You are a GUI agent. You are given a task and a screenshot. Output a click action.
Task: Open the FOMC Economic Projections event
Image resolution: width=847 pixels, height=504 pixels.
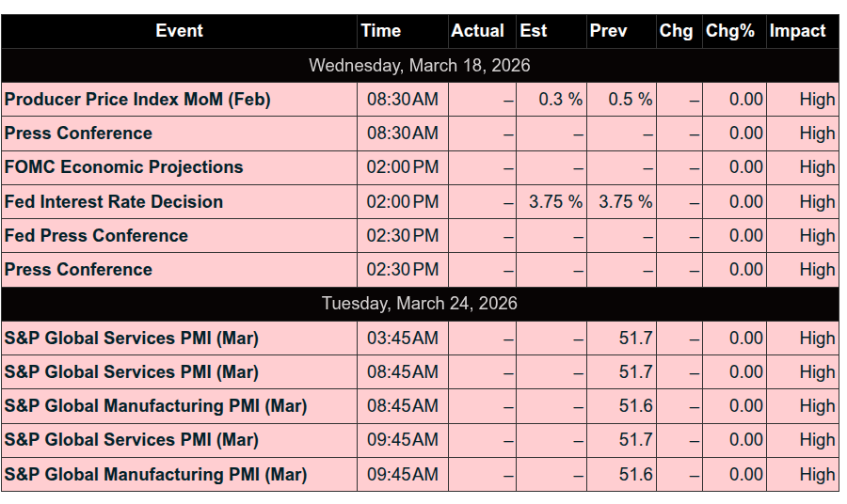[x=124, y=167]
